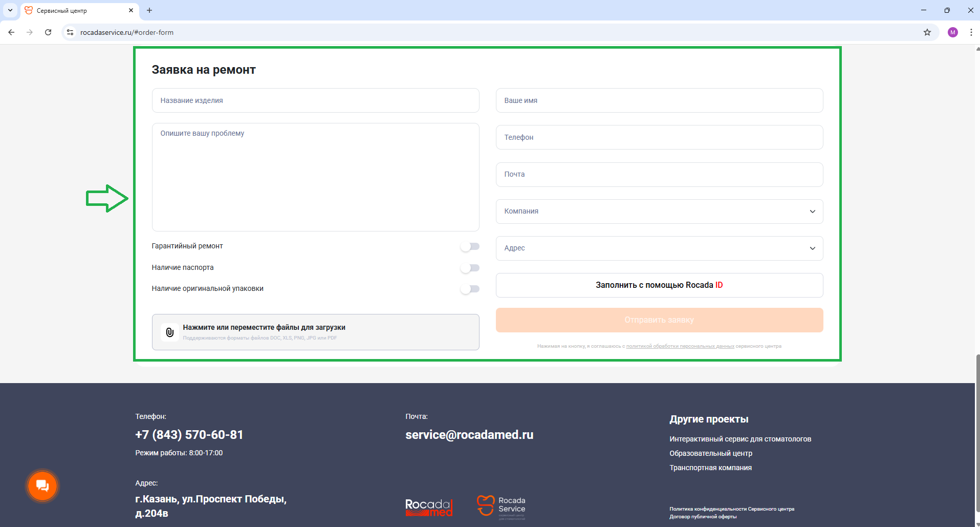Viewport: 980px width, 527px height.
Task: Bookmark this page with the star icon
Action: pyautogui.click(x=927, y=32)
